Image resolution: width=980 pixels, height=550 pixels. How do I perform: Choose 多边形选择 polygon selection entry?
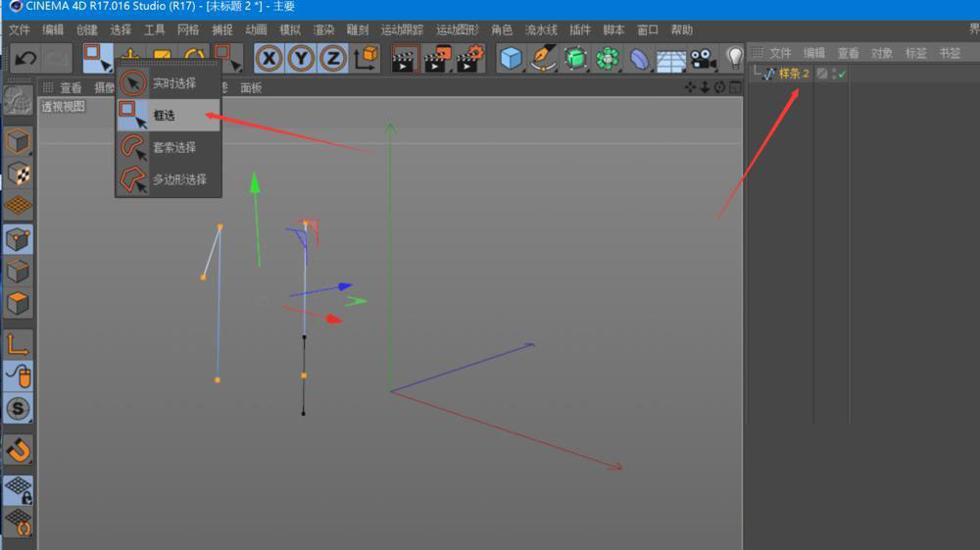(168, 179)
